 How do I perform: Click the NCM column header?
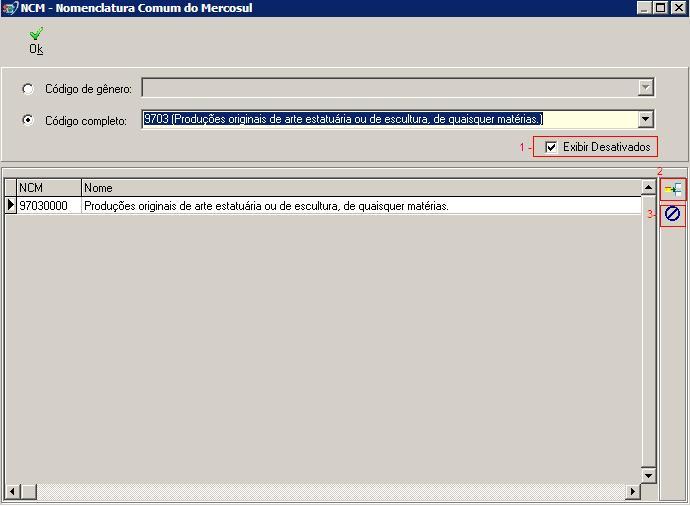coord(48,188)
